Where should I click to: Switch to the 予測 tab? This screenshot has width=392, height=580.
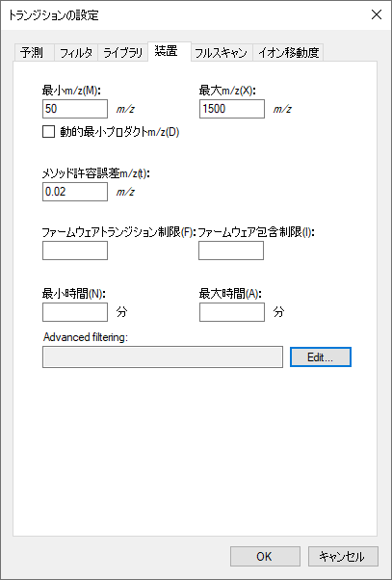(x=34, y=53)
